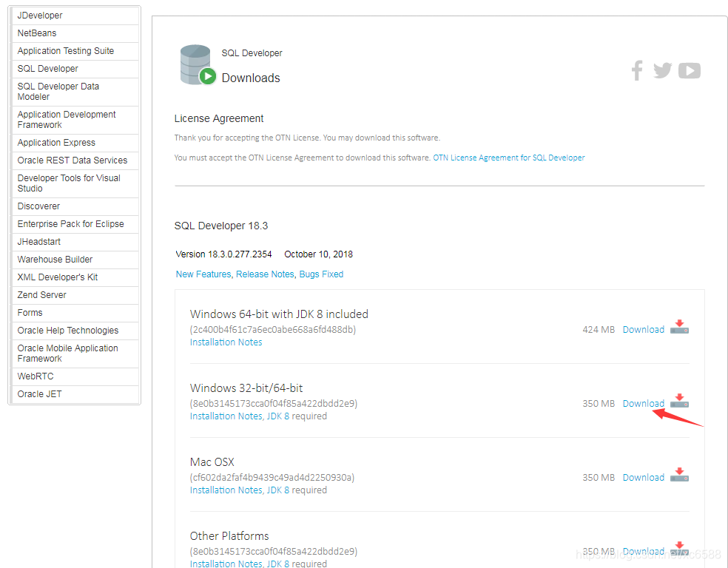Download Windows 64-bit with JDK 8 package
The height and width of the screenshot is (568, 728).
(x=644, y=329)
